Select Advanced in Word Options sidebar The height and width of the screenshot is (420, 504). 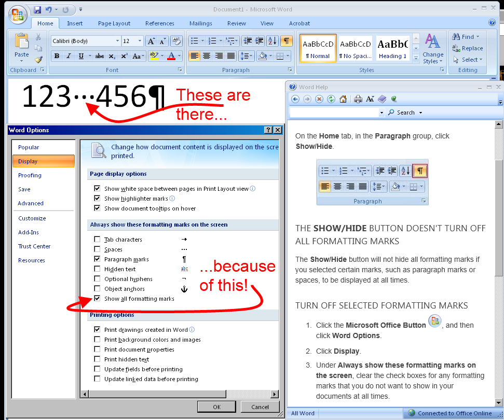[31, 203]
